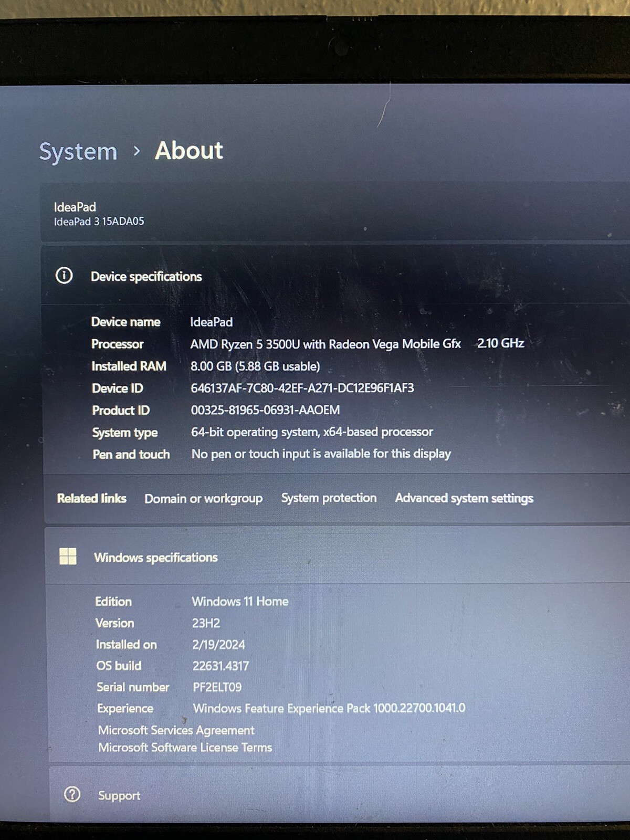Click the Device specifications info icon

coord(64,275)
